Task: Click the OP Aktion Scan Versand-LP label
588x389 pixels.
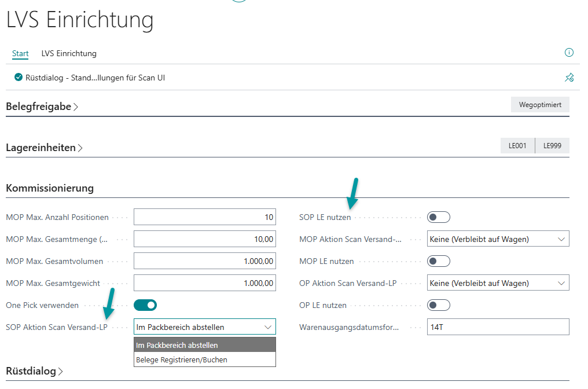Action: (348, 283)
